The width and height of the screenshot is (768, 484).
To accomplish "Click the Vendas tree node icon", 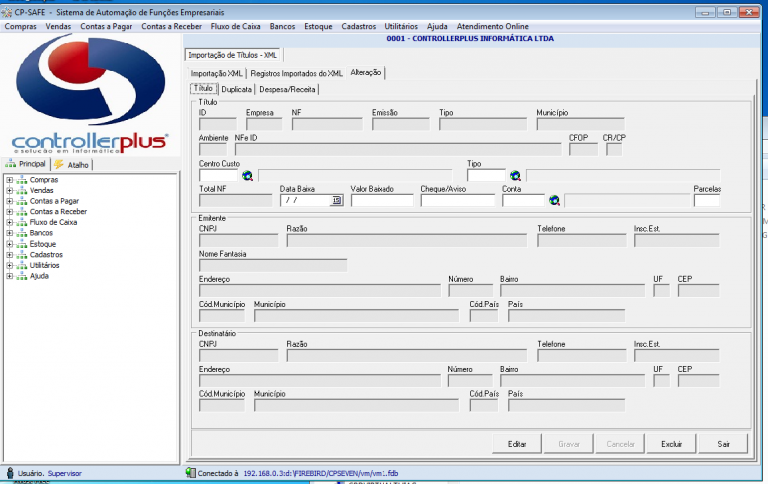I will 22,191.
